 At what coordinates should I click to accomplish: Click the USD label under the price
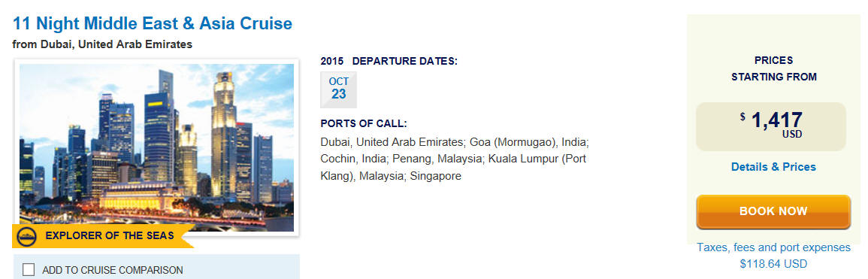[792, 135]
